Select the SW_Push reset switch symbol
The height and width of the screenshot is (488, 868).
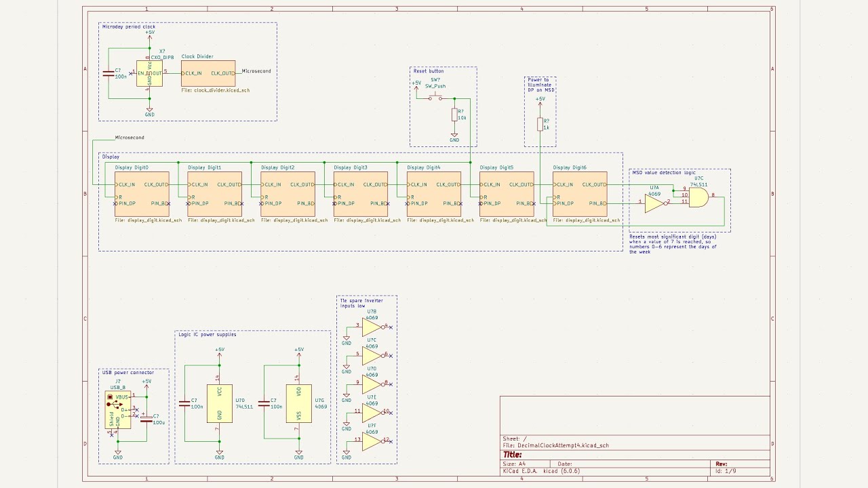[435, 98]
